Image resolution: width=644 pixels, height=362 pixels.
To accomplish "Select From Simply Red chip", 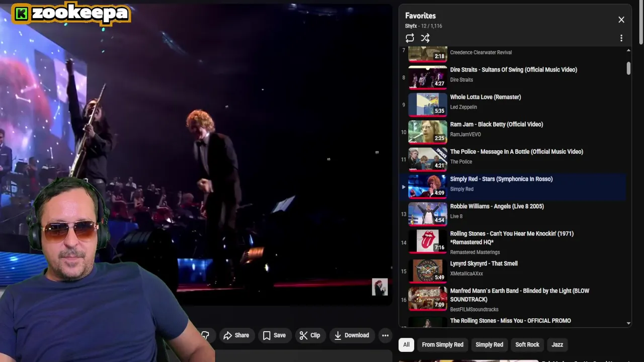I will tap(443, 344).
